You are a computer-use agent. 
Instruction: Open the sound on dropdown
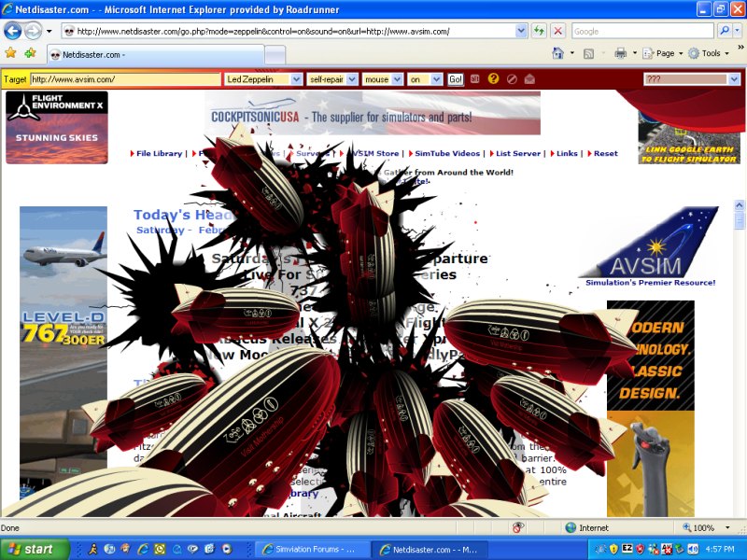[x=425, y=79]
